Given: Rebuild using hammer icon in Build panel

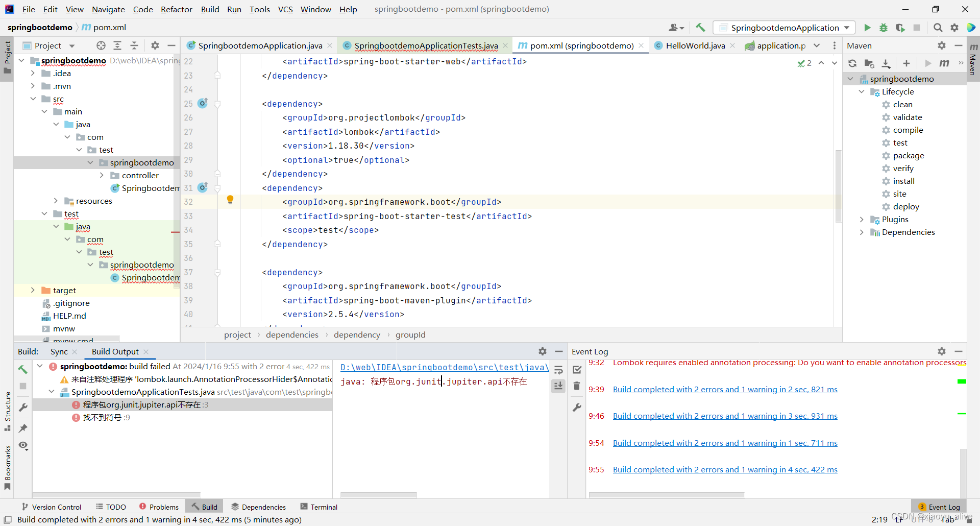Looking at the screenshot, I should [23, 369].
